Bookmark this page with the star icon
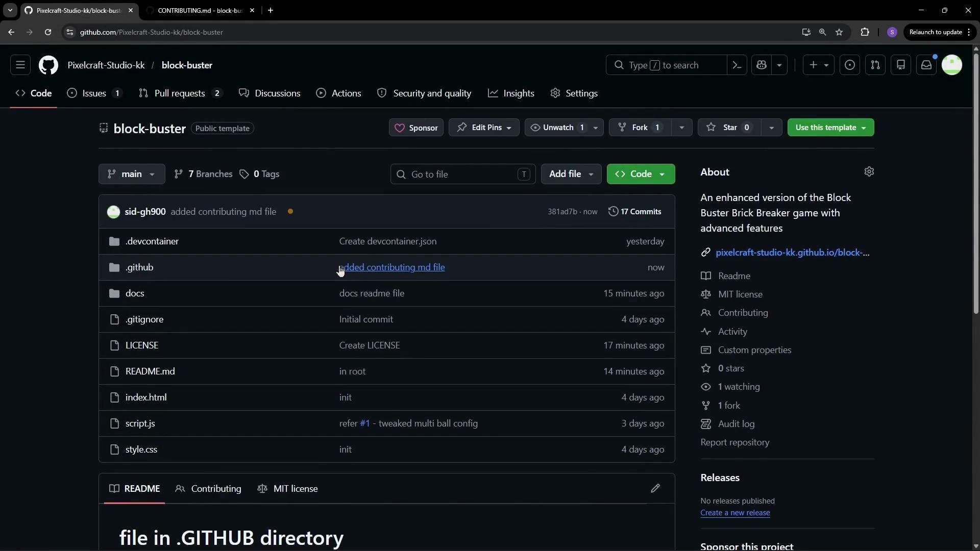Image resolution: width=980 pixels, height=551 pixels. click(x=839, y=32)
